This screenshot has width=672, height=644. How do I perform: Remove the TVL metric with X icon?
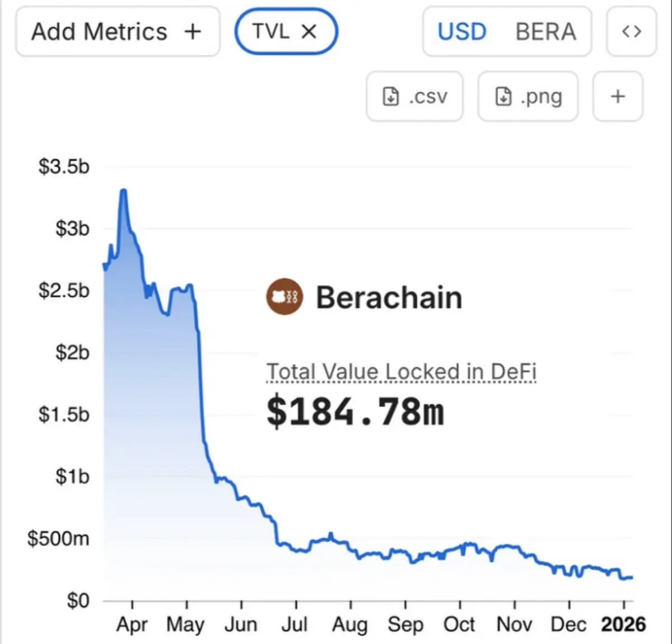pyautogui.click(x=309, y=32)
